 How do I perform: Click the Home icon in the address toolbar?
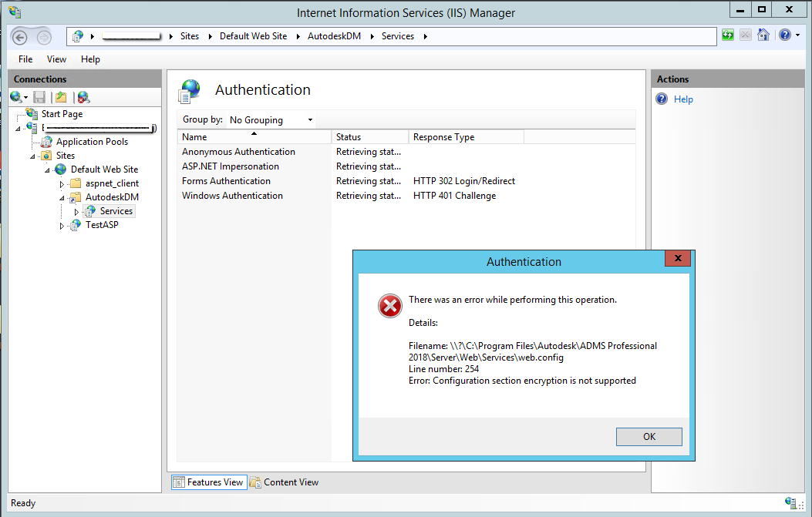763,35
